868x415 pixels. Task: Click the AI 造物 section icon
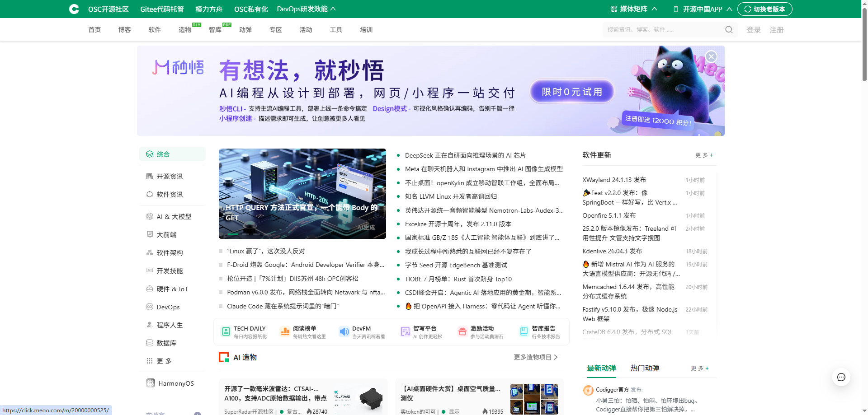tap(224, 357)
